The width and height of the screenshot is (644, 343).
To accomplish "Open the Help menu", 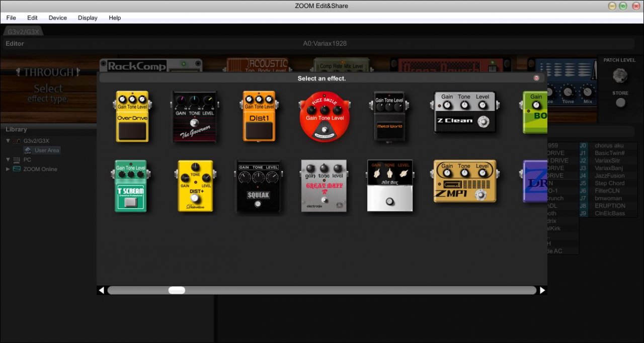I will pos(115,18).
